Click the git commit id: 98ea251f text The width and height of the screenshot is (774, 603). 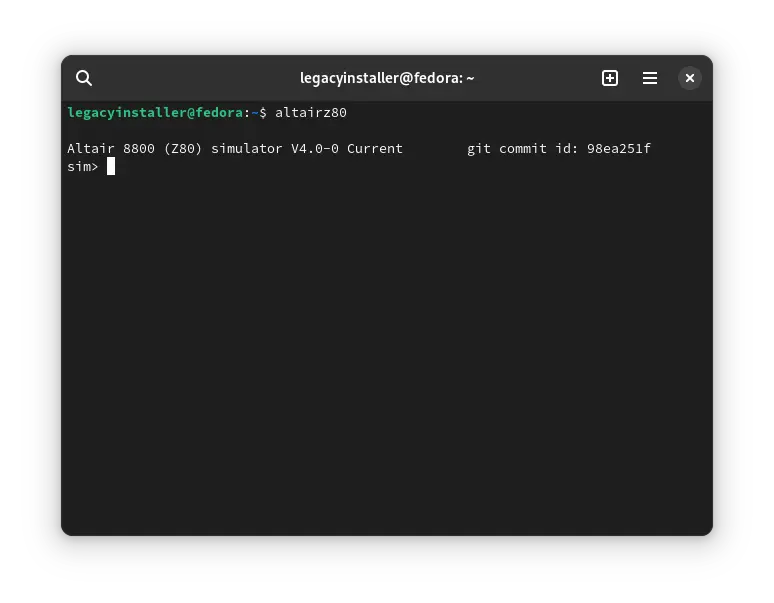559,149
